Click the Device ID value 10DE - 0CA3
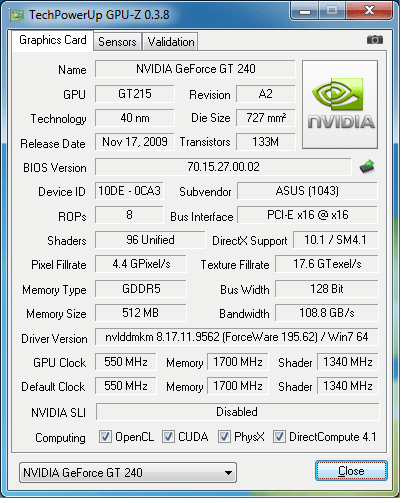This screenshot has width=401, height=503. click(129, 191)
